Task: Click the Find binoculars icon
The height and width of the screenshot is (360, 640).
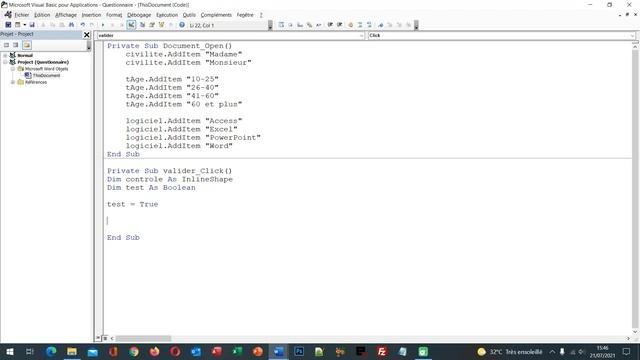Action: [71, 25]
